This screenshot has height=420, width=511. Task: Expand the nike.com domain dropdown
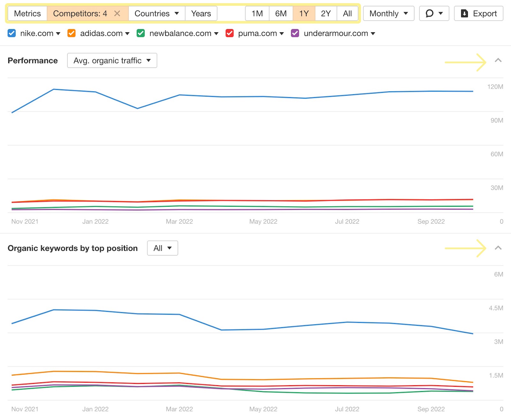point(58,33)
